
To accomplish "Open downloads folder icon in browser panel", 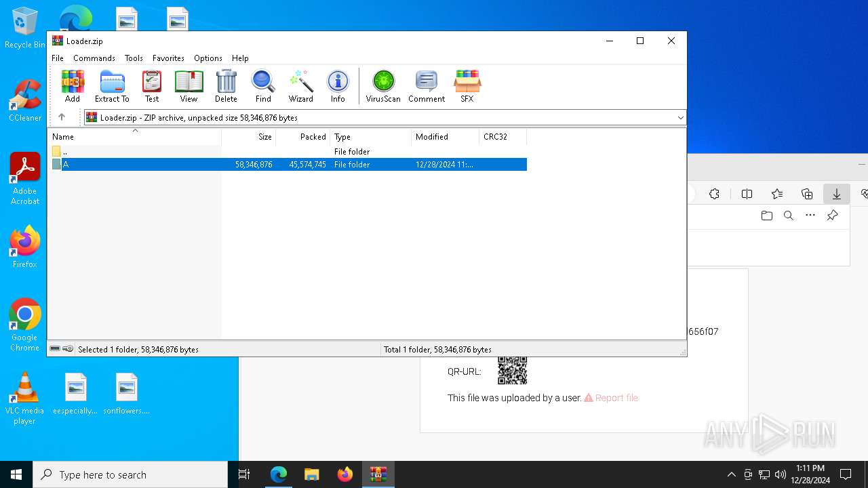I will (767, 216).
